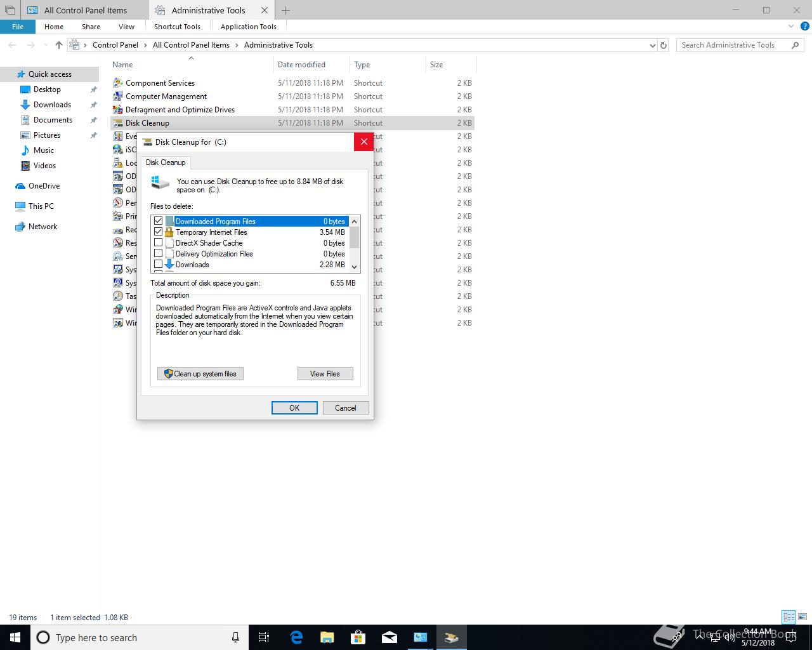Click the Forward navigation arrow

30,45
